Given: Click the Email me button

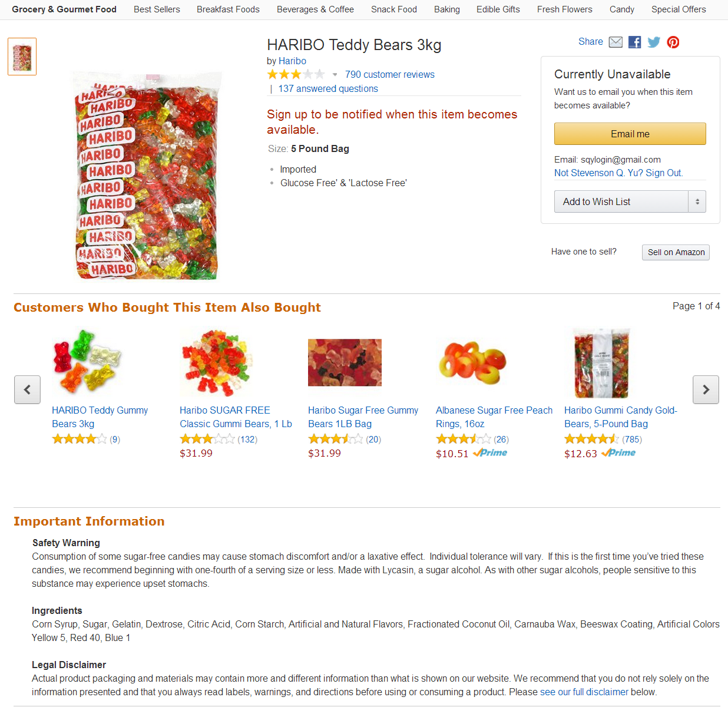Looking at the screenshot, I should pyautogui.click(x=630, y=134).
